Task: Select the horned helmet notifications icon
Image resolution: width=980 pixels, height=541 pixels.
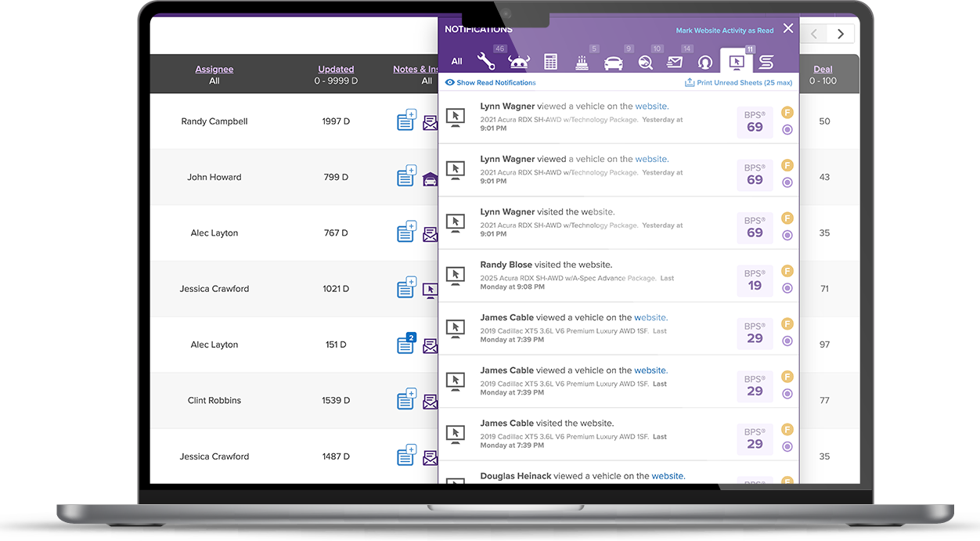Action: coord(518,62)
